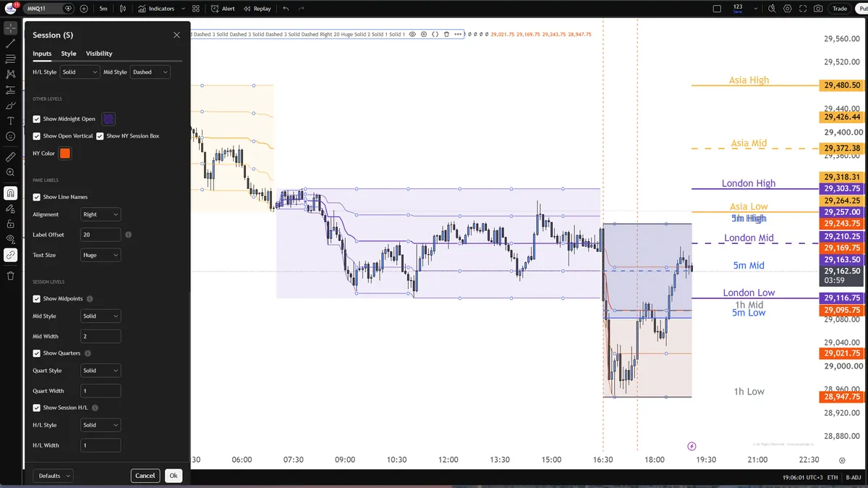Redo the last chart action

[x=301, y=9]
